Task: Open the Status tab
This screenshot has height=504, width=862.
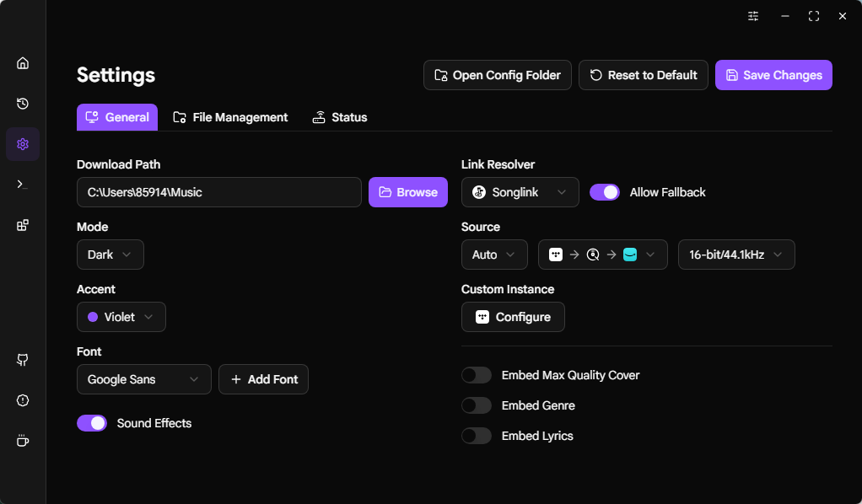Action: [339, 117]
